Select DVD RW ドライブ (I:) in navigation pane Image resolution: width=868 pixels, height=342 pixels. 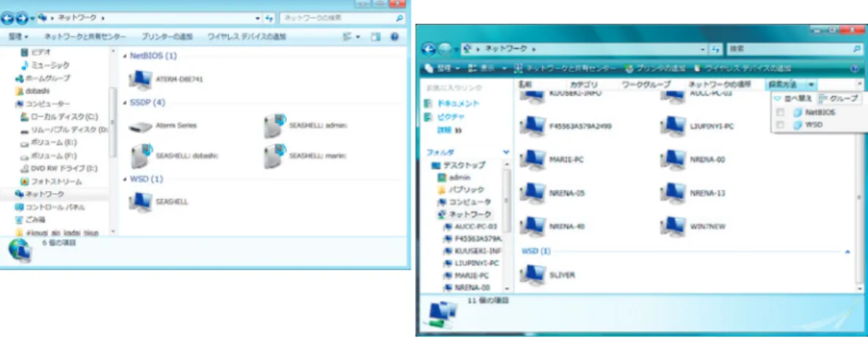tap(59, 168)
